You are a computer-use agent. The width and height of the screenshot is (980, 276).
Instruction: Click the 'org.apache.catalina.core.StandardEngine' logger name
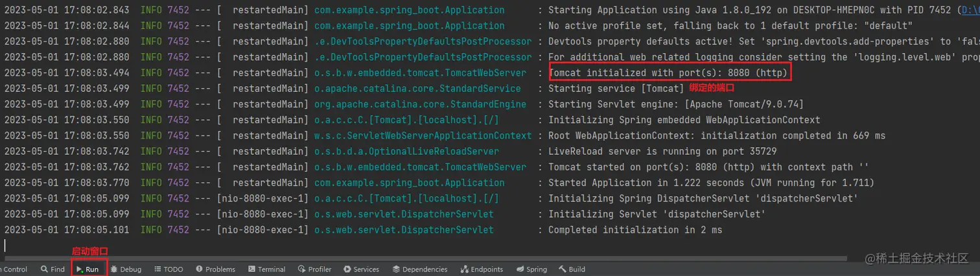click(x=420, y=104)
